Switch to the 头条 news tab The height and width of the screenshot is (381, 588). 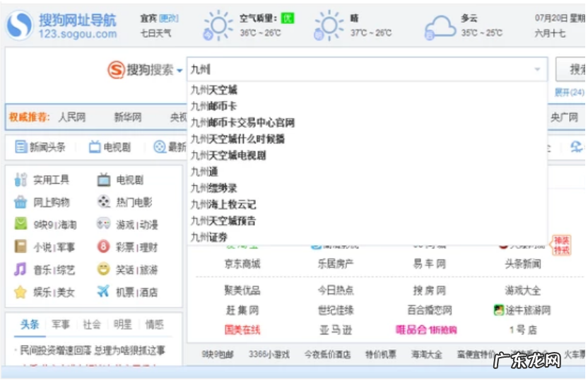click(x=30, y=324)
